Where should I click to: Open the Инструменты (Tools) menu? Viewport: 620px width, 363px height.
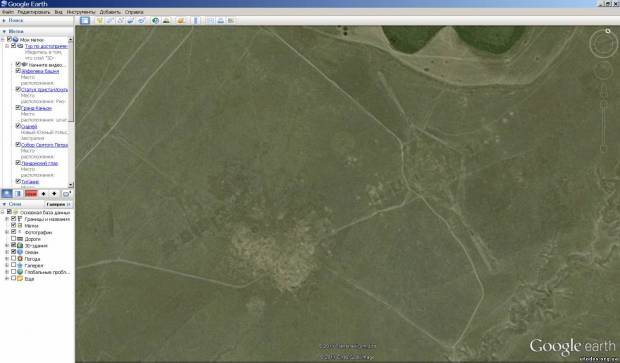click(x=81, y=12)
